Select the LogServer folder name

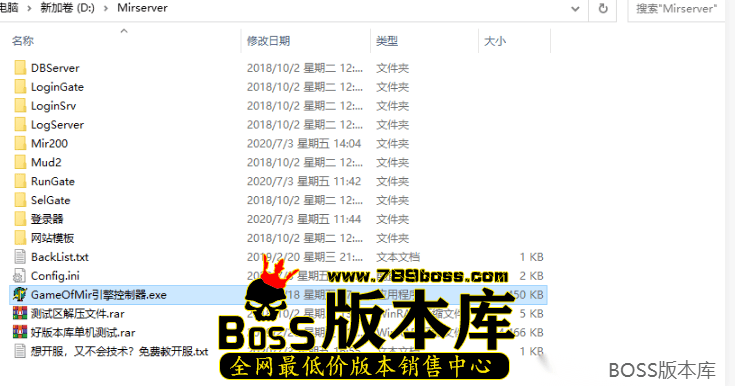(x=57, y=125)
